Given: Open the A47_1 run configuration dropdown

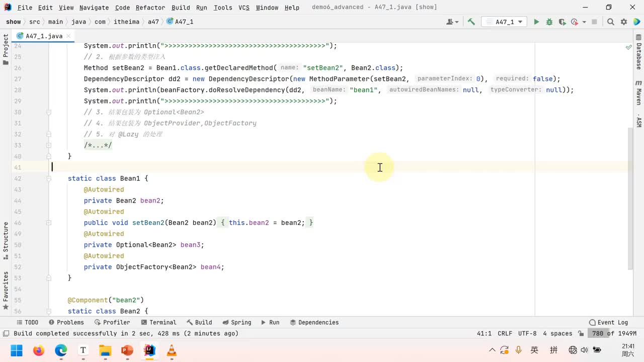Looking at the screenshot, I should click(x=504, y=22).
